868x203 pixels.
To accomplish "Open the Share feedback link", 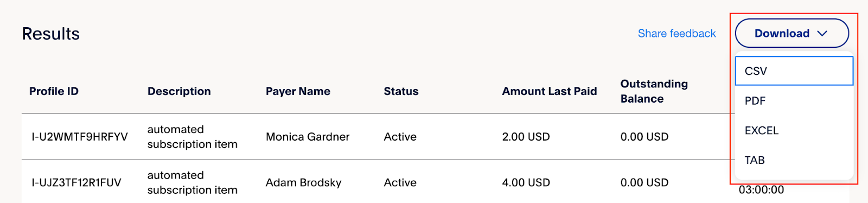I will click(x=676, y=34).
